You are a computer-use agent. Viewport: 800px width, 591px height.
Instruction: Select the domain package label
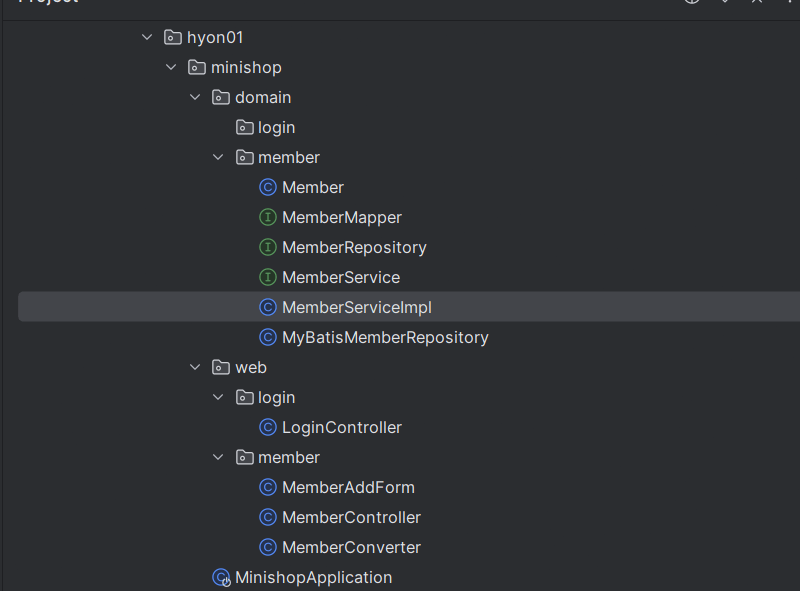(263, 97)
